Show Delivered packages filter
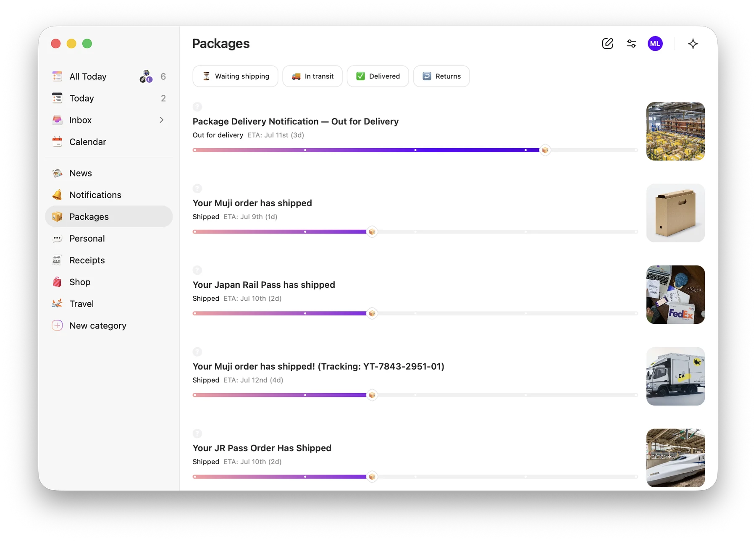756x541 pixels. pos(378,76)
